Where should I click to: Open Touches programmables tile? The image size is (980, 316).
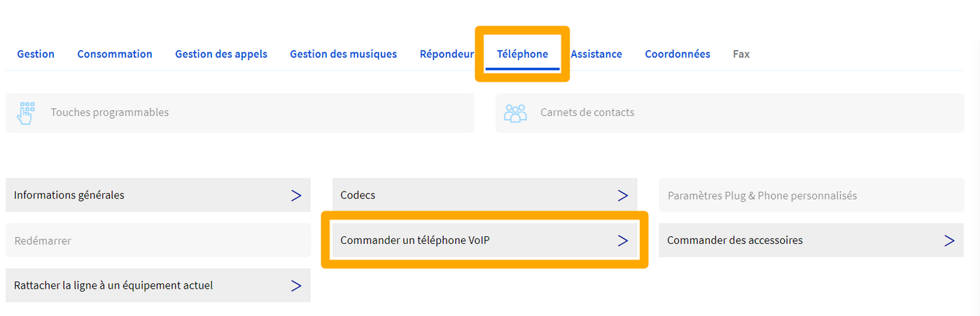point(109,113)
